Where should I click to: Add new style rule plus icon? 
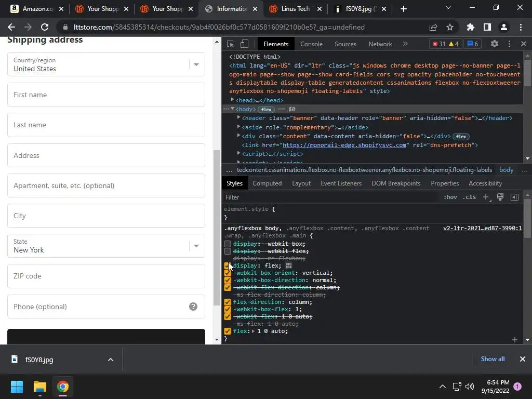coord(486,197)
